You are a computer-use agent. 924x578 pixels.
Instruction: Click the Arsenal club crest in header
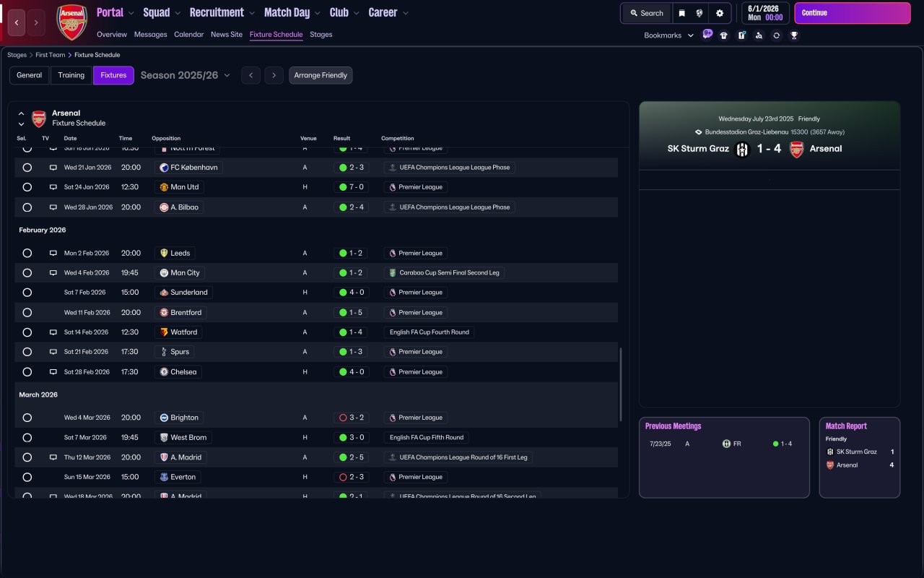[x=71, y=22]
